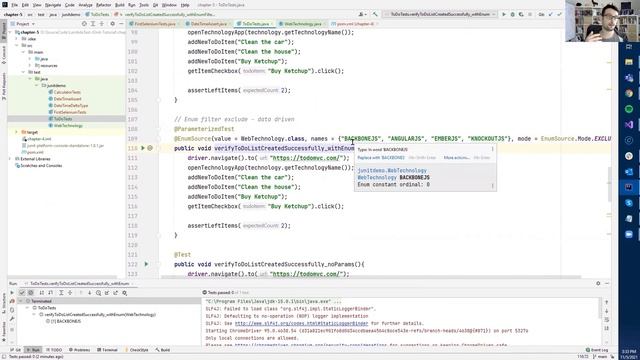Toggle the Favorites tool window stripe button
The image size is (640, 360).
[4, 331]
